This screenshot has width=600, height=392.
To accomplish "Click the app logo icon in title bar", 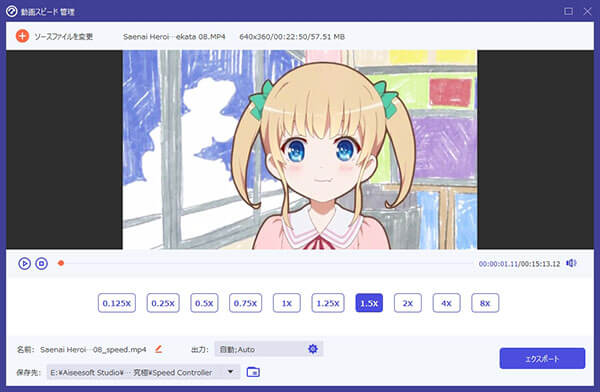I will 11,11.
